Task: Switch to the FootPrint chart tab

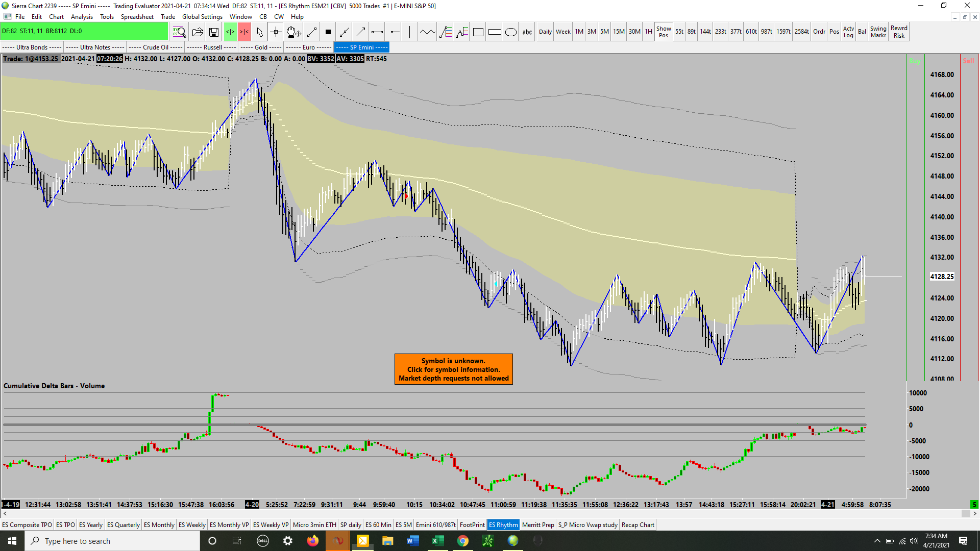Action: pyautogui.click(x=472, y=524)
